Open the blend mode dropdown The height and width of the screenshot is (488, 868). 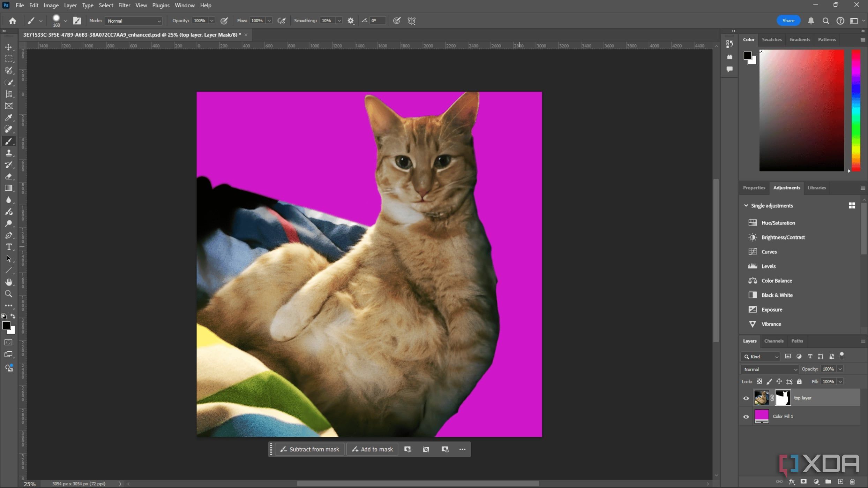769,369
